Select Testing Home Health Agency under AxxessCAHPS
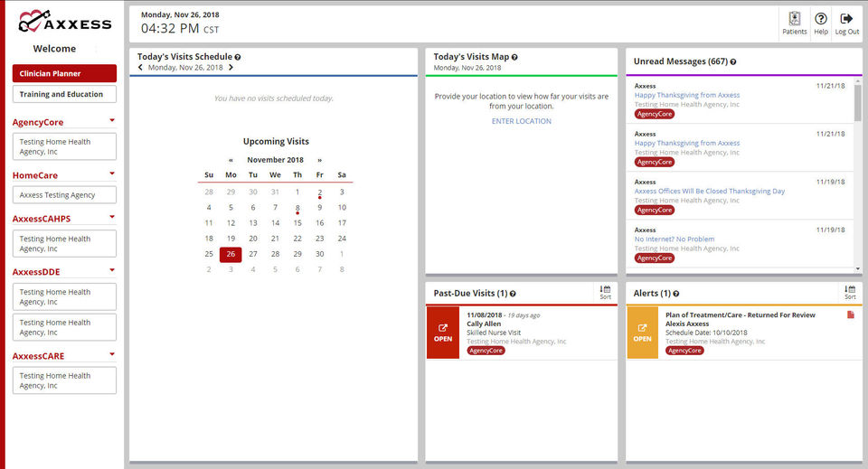 pyautogui.click(x=65, y=243)
